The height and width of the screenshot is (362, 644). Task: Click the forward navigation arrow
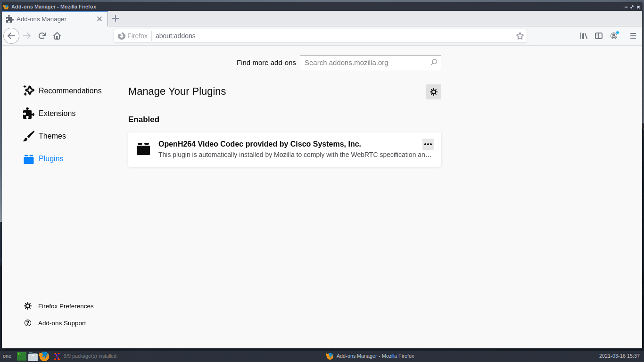click(27, 36)
